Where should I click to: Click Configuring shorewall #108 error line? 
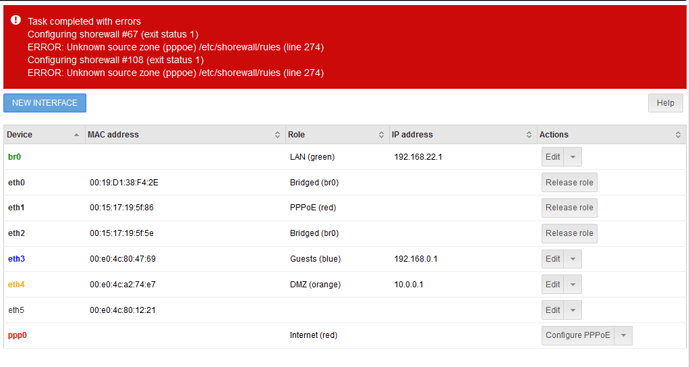click(115, 59)
